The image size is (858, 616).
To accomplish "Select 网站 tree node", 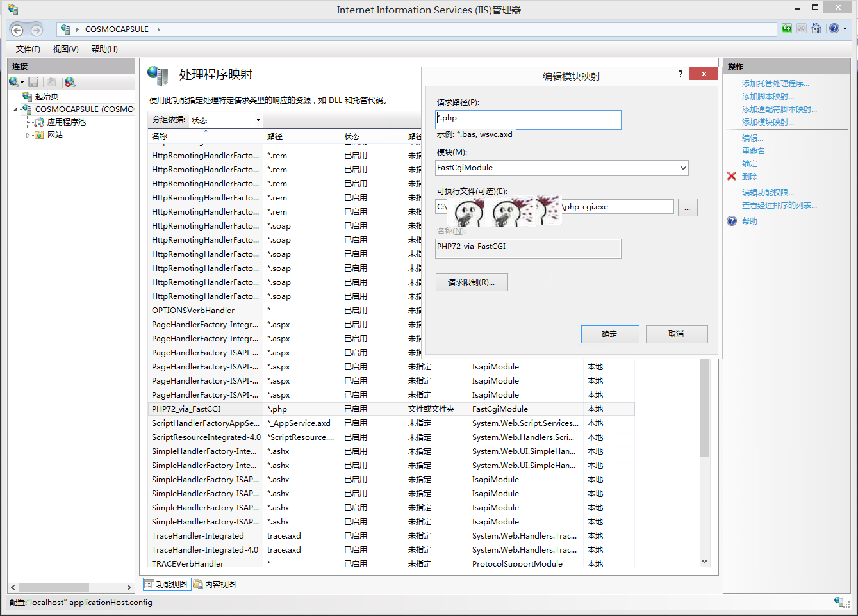I will pos(55,134).
